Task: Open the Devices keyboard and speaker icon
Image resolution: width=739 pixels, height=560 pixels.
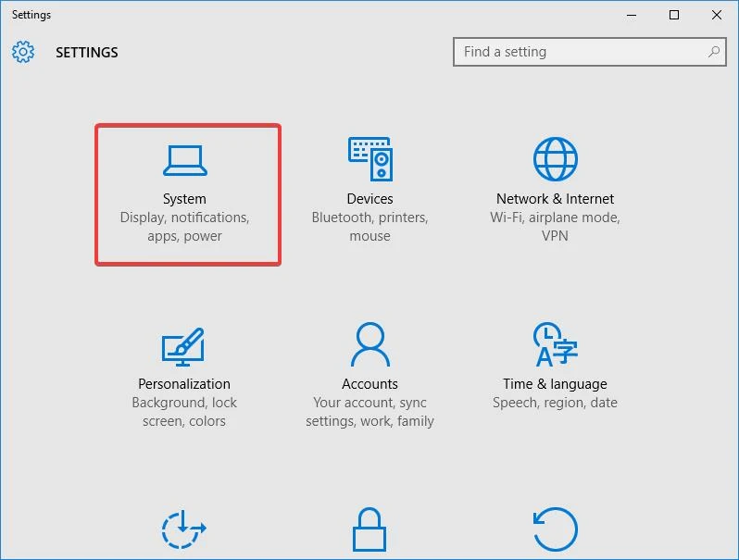Action: click(x=370, y=158)
